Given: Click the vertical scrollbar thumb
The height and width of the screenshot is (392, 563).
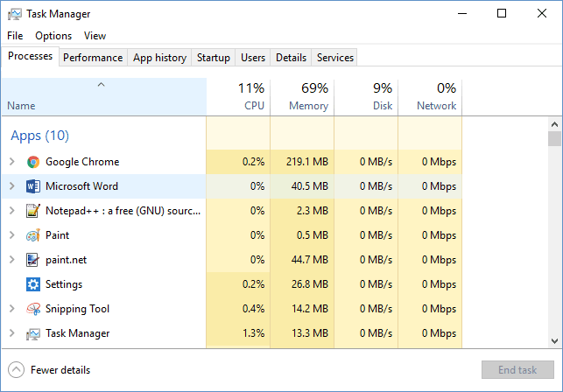Looking at the screenshot, I should click(x=555, y=138).
